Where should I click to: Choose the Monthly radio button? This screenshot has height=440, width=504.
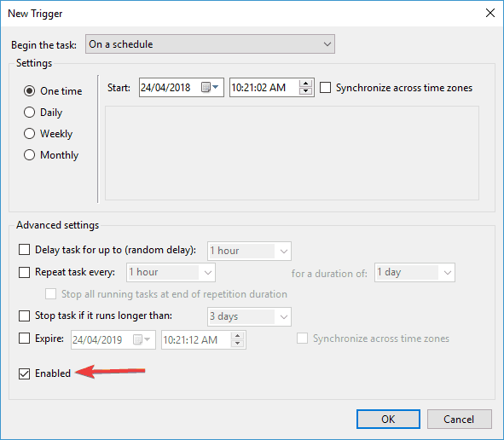tap(29, 155)
